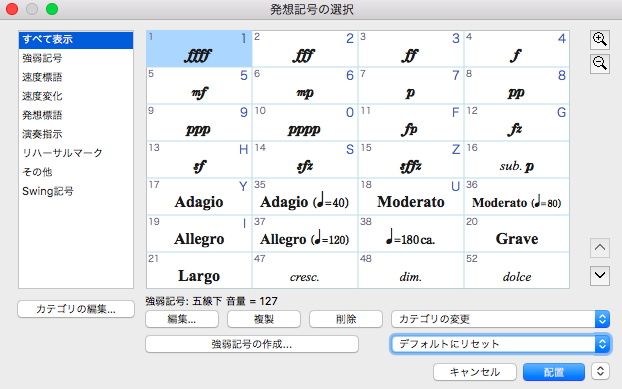Screen dimensions: 622x389
Task: Select Adagio quarter note = 40 in cell 35
Action: 305,197
